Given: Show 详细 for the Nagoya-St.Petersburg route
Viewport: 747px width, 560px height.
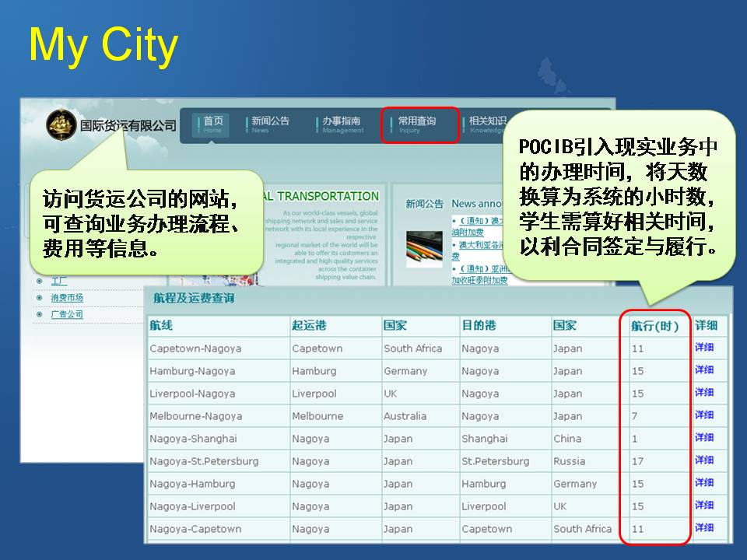Looking at the screenshot, I should [704, 460].
